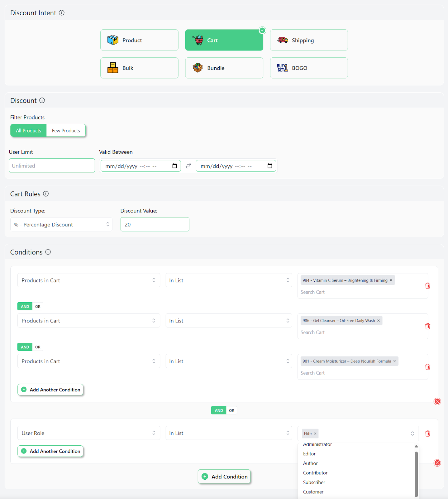
Task: Delete the Cream Moisturizer condition row
Action: (x=428, y=367)
